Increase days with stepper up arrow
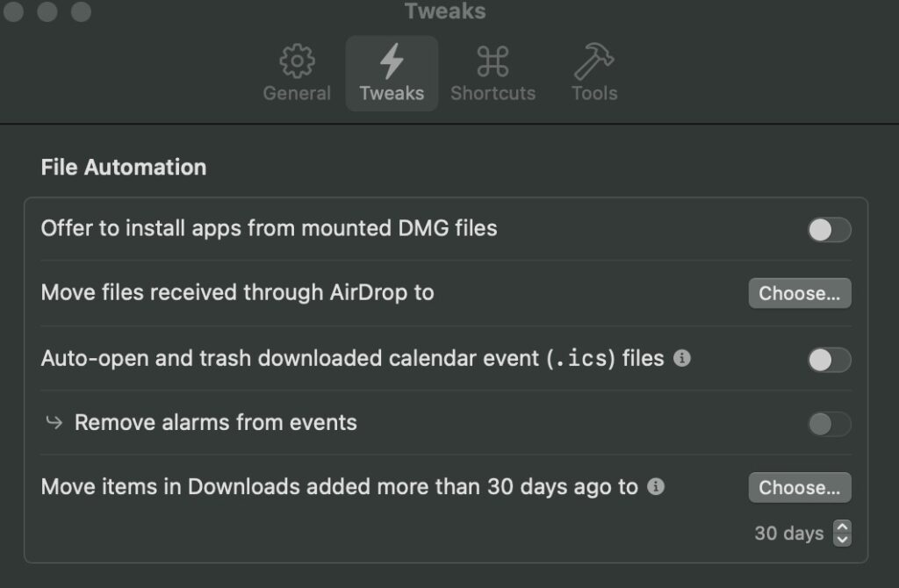Viewport: 899px width, 588px height. (x=842, y=527)
